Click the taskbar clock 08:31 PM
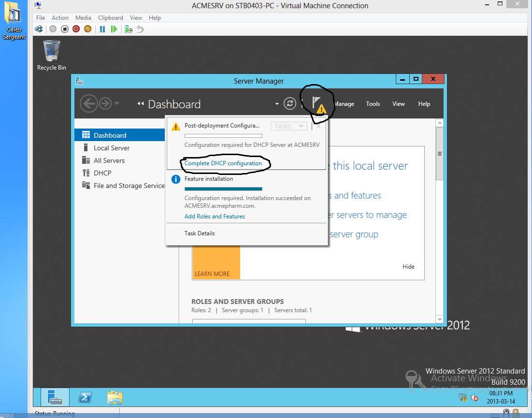 point(501,393)
